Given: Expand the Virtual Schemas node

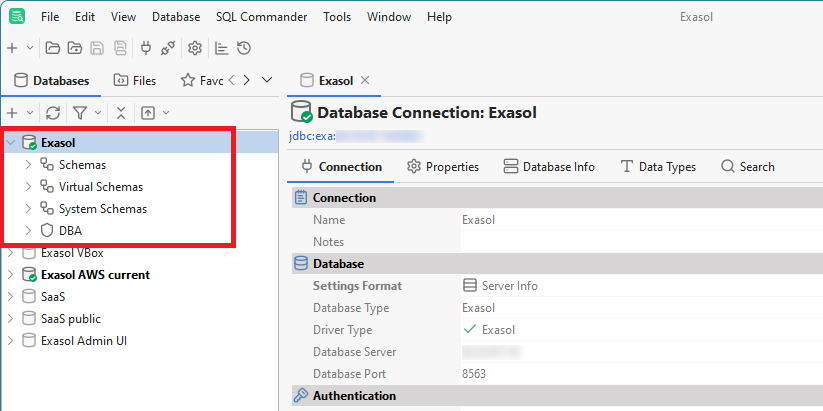Looking at the screenshot, I should pos(28,187).
